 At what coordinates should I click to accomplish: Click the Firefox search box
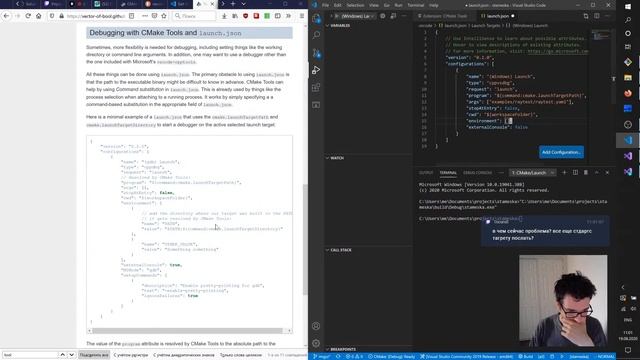[x=194, y=16]
